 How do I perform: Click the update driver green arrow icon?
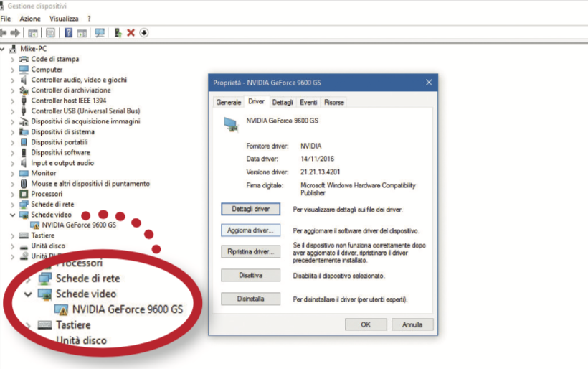coord(118,32)
